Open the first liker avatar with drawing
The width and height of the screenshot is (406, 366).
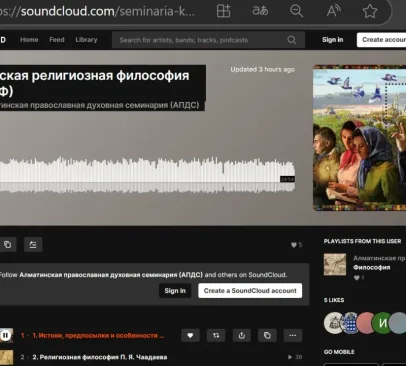[x=334, y=323]
